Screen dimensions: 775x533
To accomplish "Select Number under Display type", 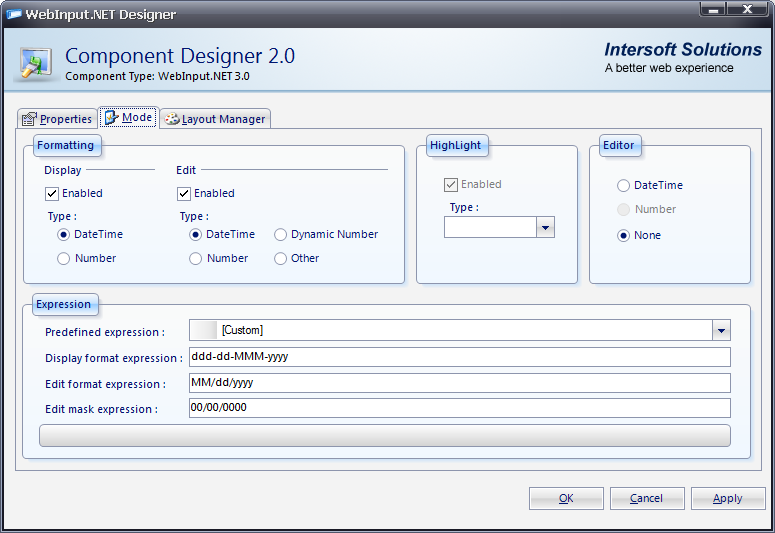I will [64, 259].
